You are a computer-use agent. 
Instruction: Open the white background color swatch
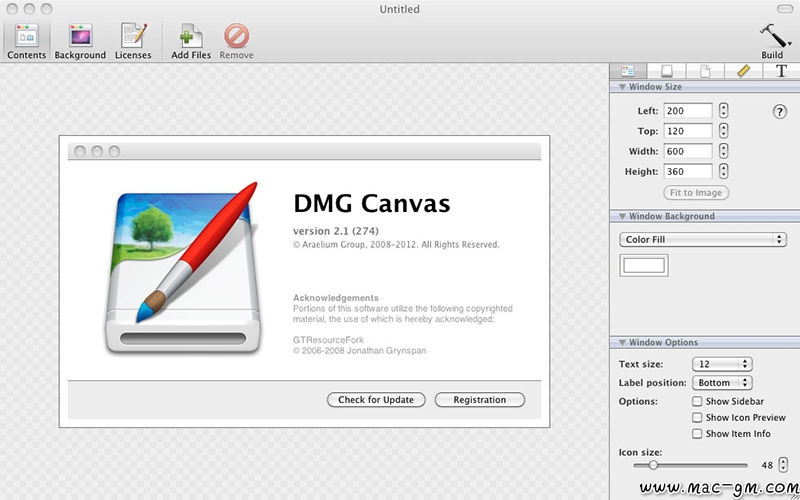pyautogui.click(x=644, y=265)
